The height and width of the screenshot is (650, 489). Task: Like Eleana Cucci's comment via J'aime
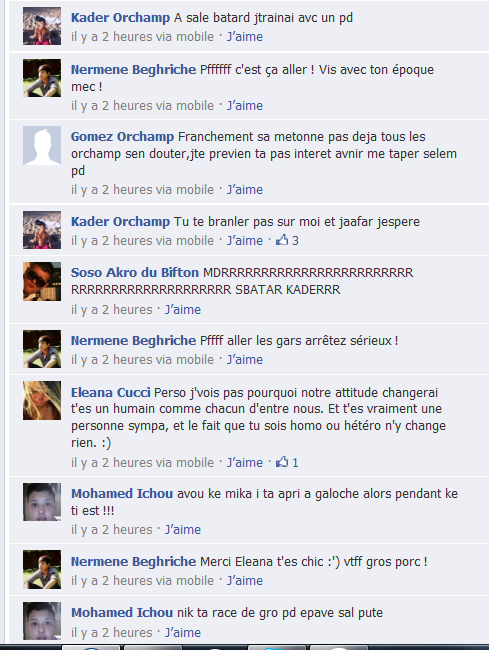click(244, 463)
